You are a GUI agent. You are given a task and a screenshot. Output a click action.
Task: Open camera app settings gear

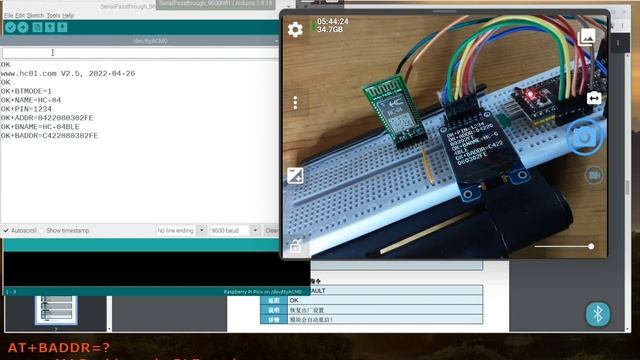[295, 29]
